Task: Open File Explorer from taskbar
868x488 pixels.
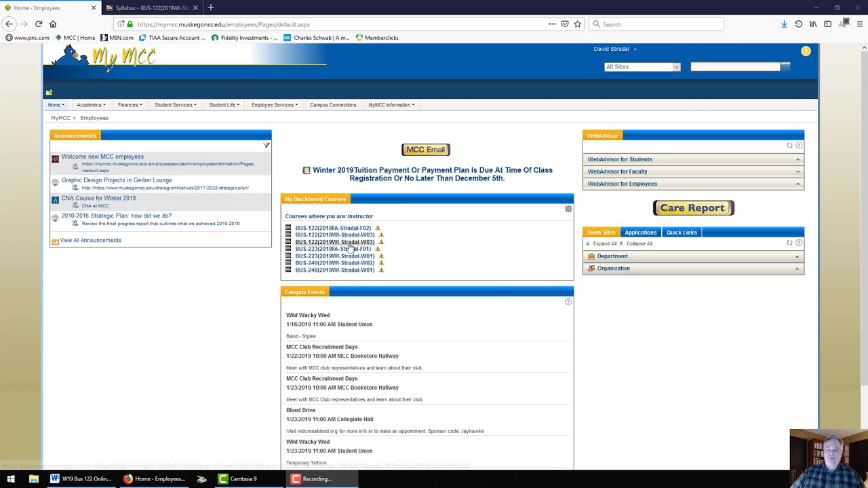Action: tap(33, 479)
